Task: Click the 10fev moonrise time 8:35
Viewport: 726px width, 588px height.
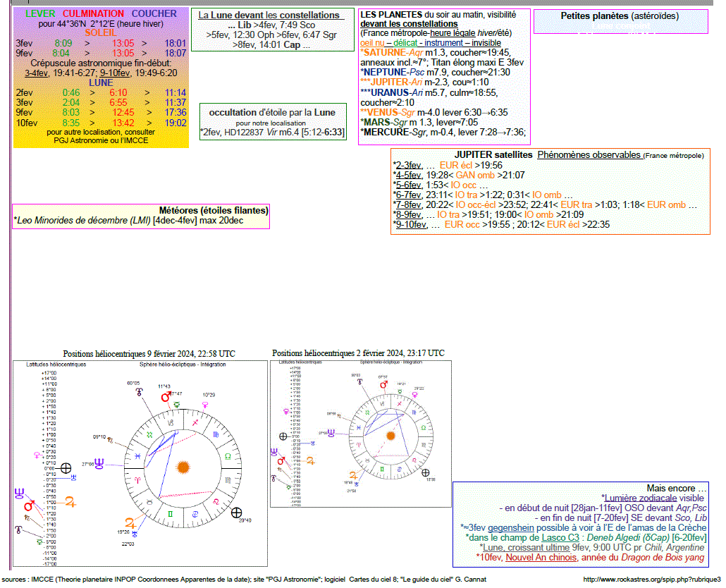Action: pyautogui.click(x=71, y=123)
